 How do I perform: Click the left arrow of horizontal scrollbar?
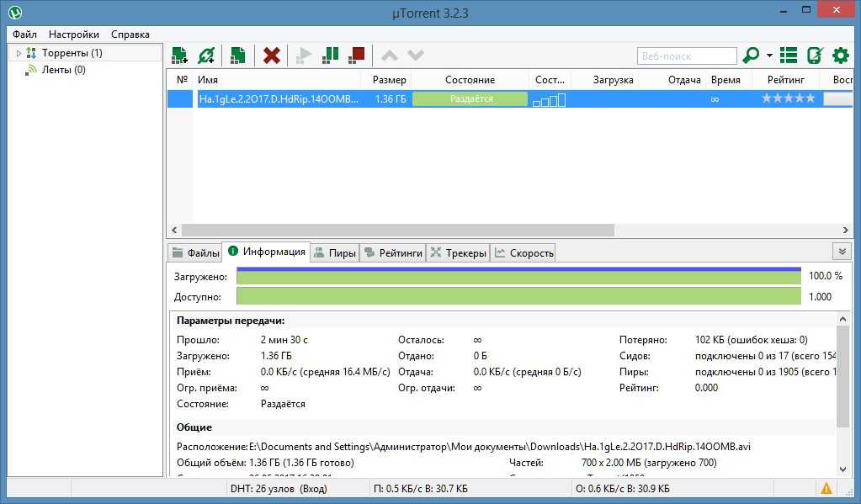coord(174,230)
